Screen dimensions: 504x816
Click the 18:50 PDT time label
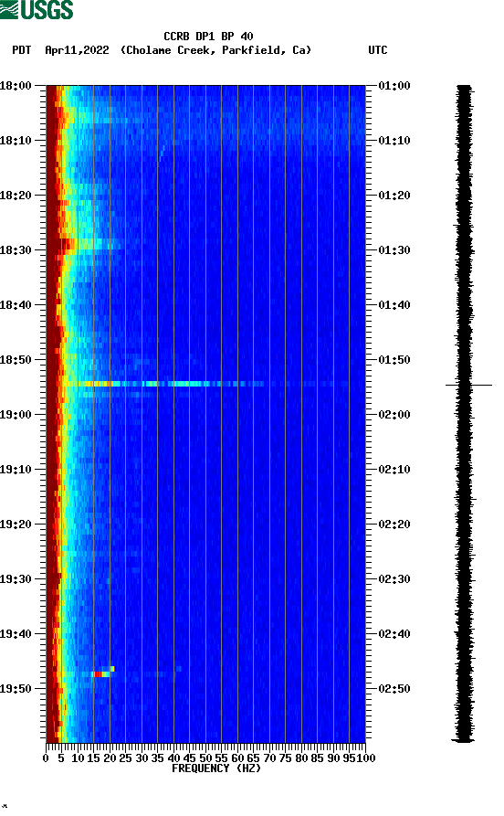point(16,360)
